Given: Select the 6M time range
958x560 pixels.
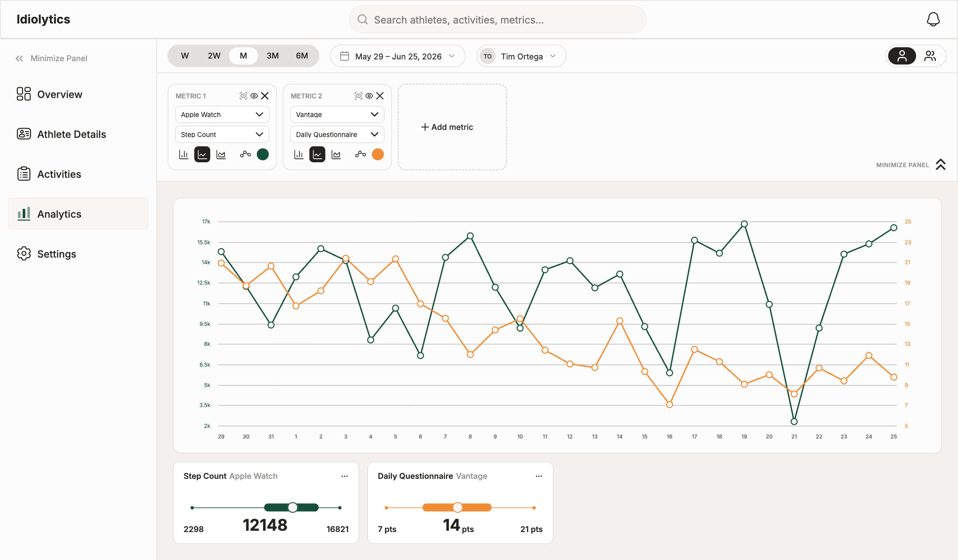Looking at the screenshot, I should [x=302, y=56].
